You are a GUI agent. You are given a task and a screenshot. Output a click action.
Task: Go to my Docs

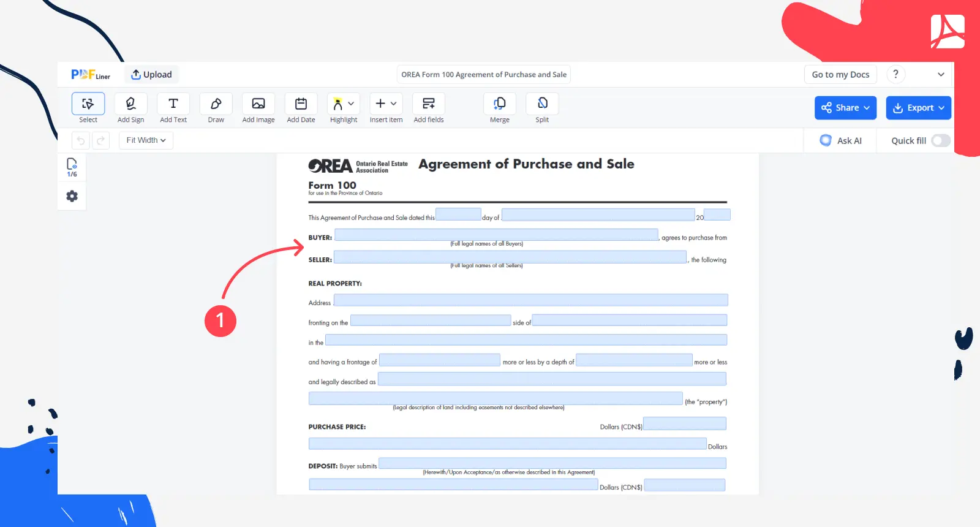point(840,75)
